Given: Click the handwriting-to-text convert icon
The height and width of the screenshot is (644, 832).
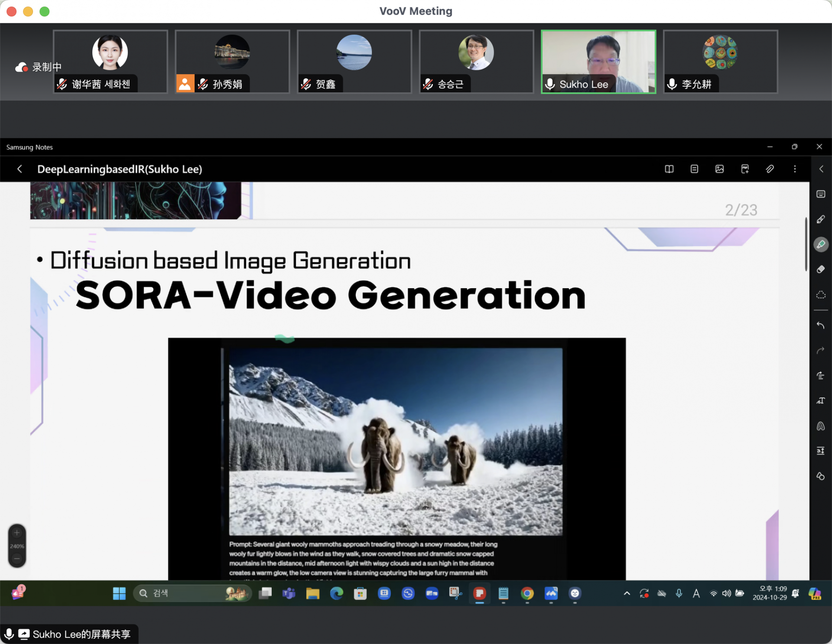Looking at the screenshot, I should [821, 401].
